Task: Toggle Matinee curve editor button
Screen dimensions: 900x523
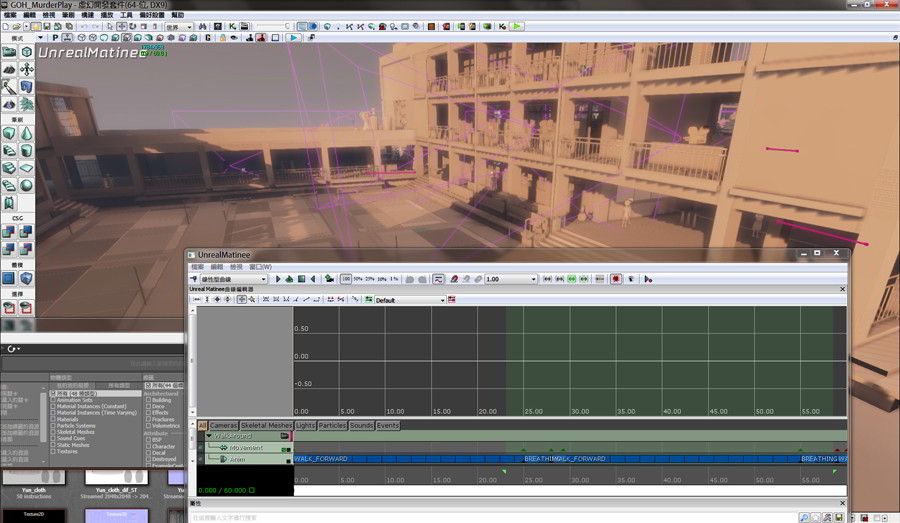Action: coord(438,279)
